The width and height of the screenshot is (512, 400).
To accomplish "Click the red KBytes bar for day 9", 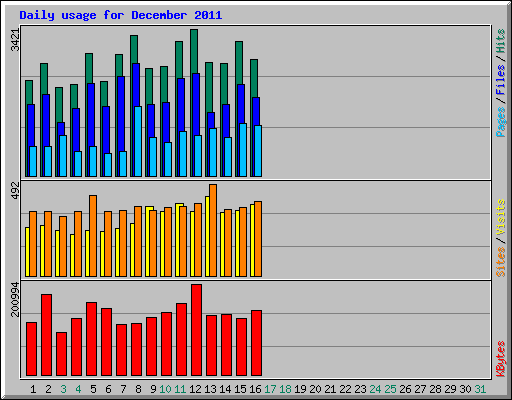I will (151, 347).
